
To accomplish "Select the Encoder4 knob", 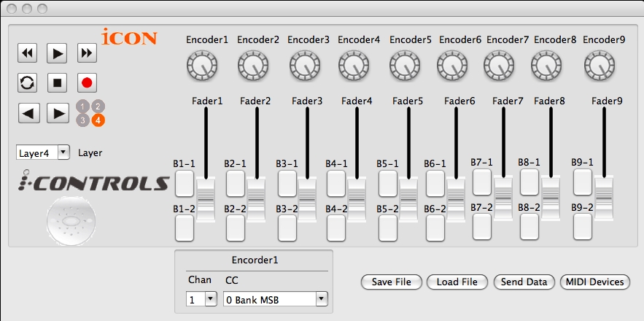I will pyautogui.click(x=354, y=66).
